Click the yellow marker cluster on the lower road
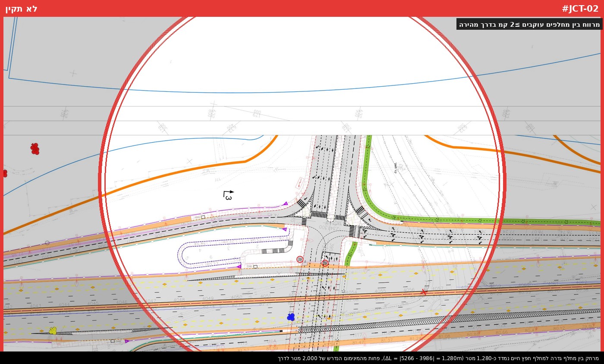The image size is (604, 364). point(53,331)
